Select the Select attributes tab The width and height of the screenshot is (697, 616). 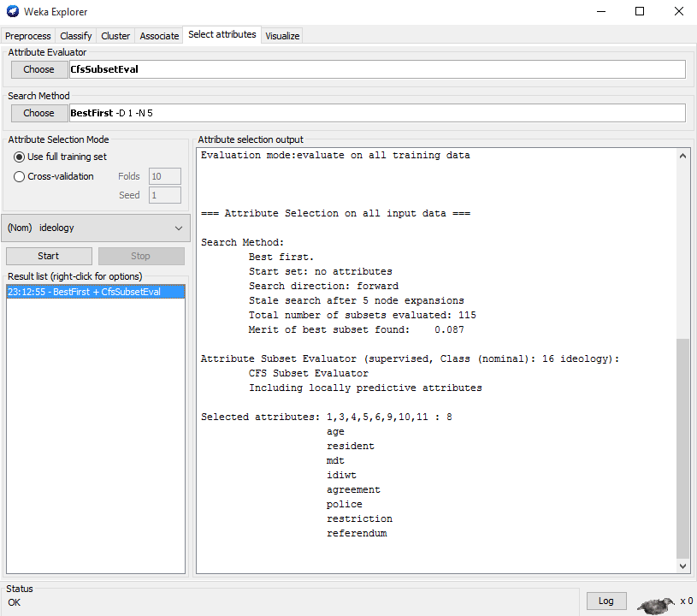(222, 35)
